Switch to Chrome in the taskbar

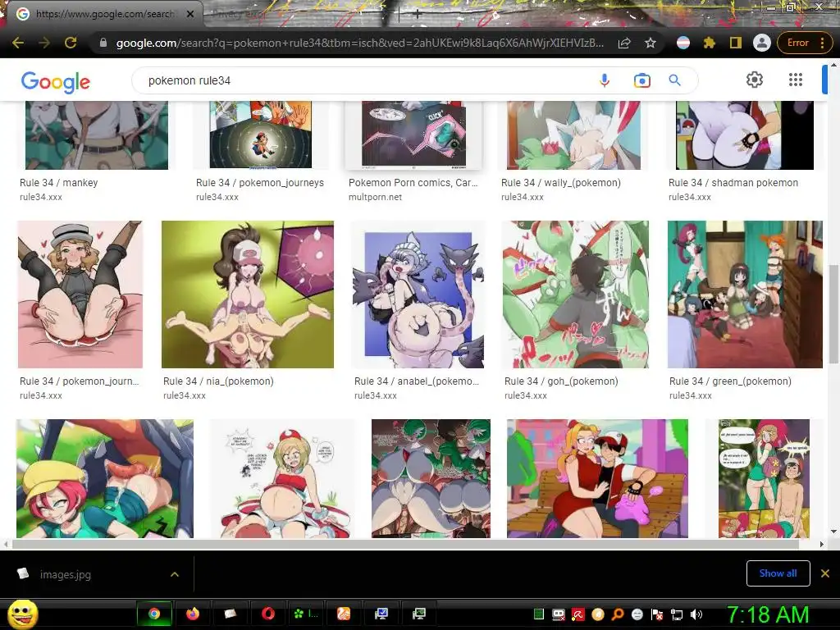[x=154, y=614]
